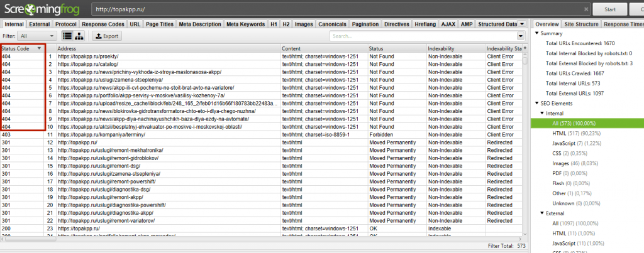The width and height of the screenshot is (644, 253).
Task: Switch to tree view icon
Action: tap(80, 36)
